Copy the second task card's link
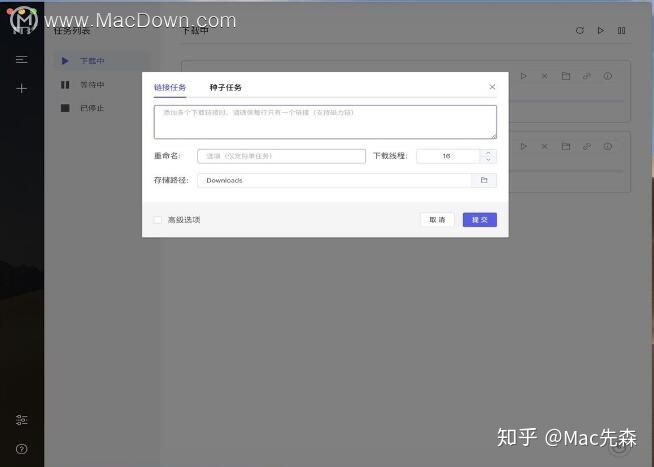This screenshot has width=654, height=467. [587, 146]
